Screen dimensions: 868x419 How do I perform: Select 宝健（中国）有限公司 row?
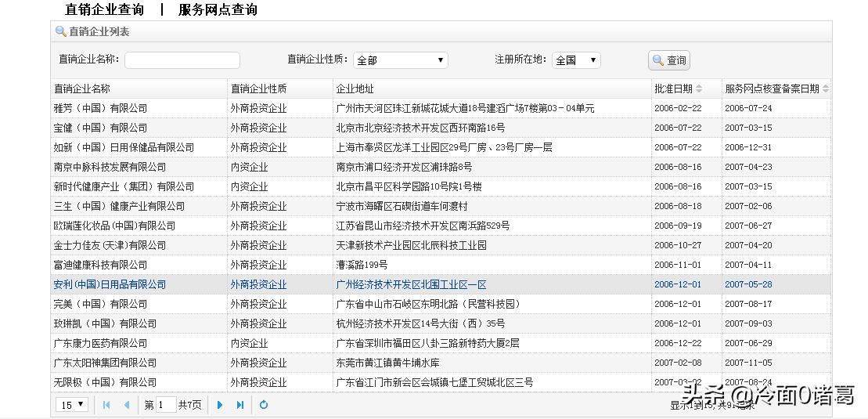coord(441,128)
